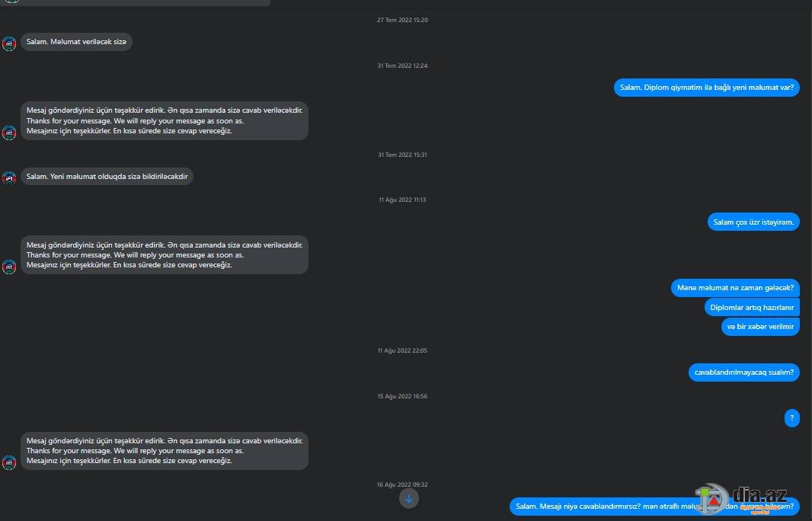Select 'Salam. Məlumat veriləcək sizə' reply bubble
The width and height of the screenshot is (812, 521).
[x=77, y=42]
